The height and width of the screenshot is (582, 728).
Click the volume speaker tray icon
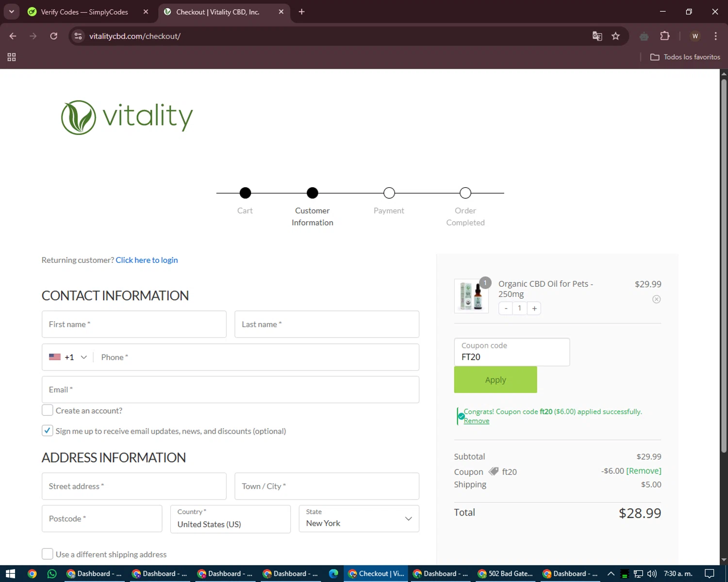click(652, 574)
